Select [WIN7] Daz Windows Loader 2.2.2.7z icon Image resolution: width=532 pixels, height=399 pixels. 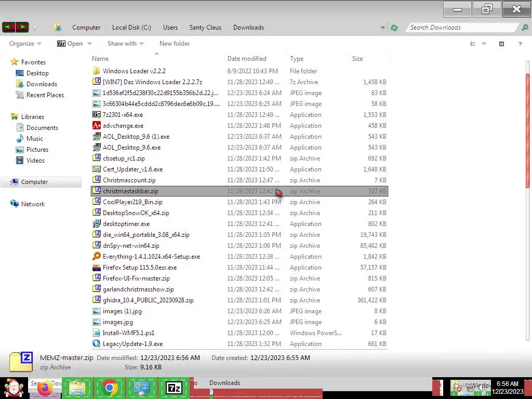tap(96, 82)
